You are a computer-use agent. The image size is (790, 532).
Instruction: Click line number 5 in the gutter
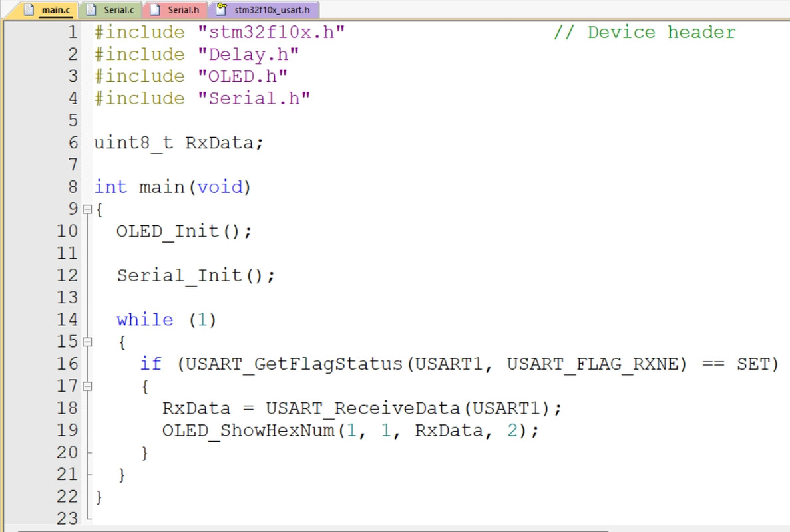73,121
